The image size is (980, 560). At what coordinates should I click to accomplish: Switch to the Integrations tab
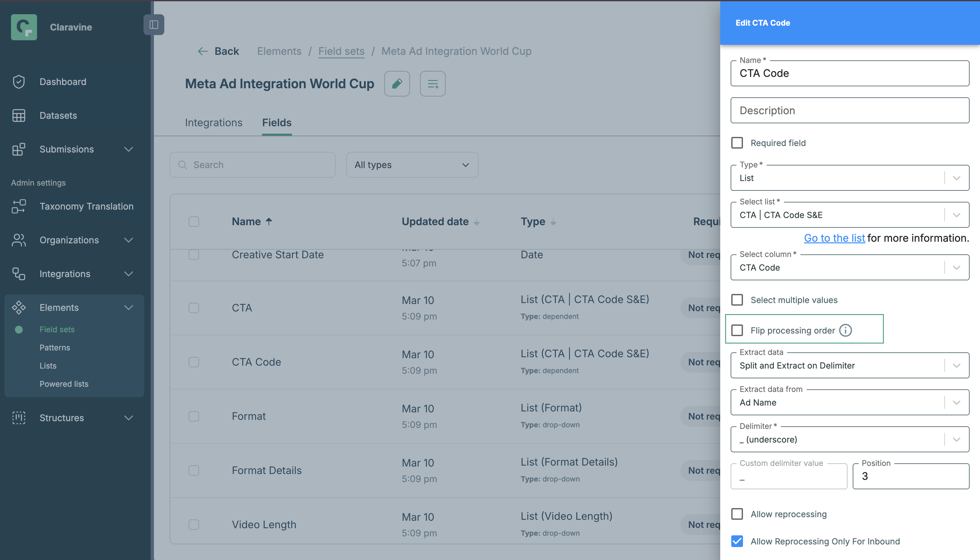coord(214,123)
